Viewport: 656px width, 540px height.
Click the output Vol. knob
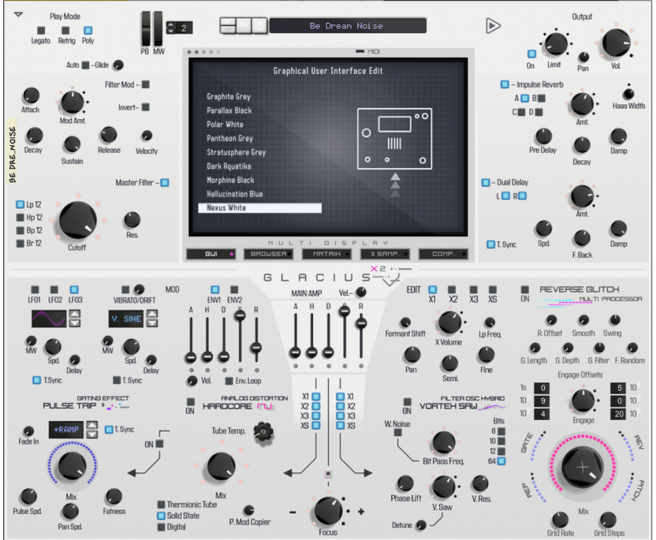pos(614,44)
